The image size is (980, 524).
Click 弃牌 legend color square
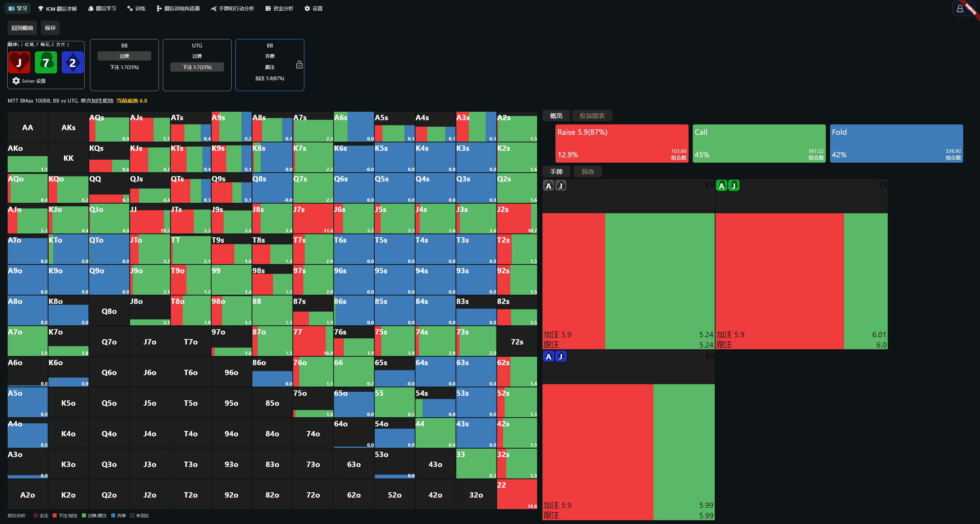(x=113, y=516)
